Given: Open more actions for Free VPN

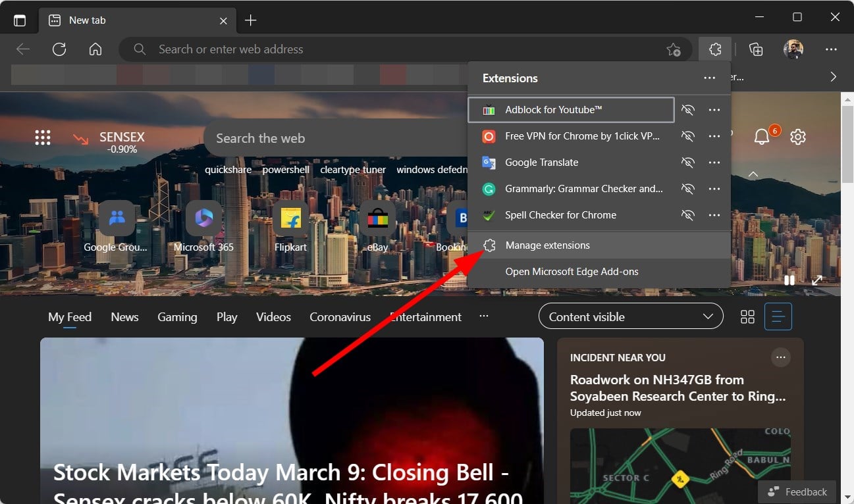Looking at the screenshot, I should pyautogui.click(x=714, y=136).
